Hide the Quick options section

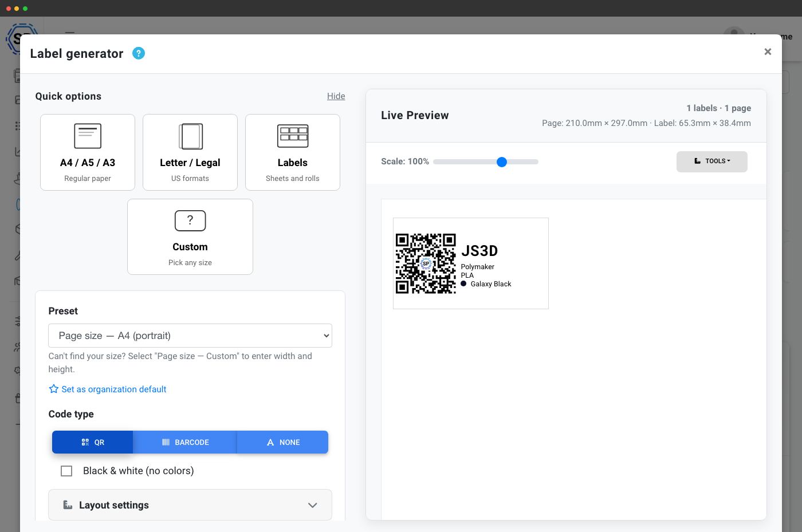(x=336, y=96)
